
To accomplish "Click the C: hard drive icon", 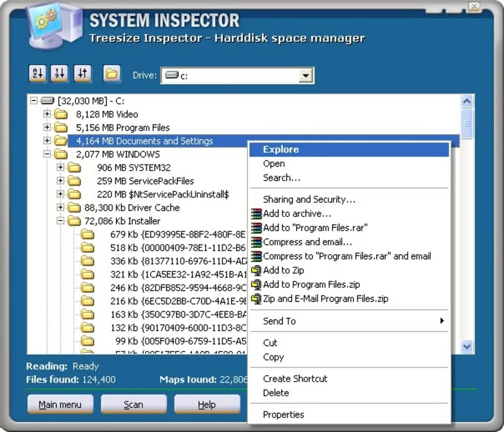I will click(47, 101).
